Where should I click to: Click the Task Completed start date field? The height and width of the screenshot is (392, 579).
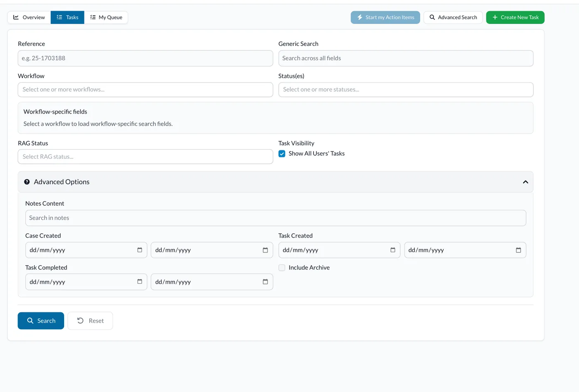tap(86, 282)
